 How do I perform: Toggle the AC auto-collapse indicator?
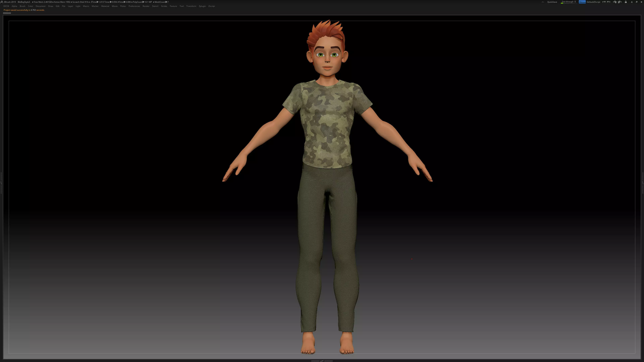(543, 2)
